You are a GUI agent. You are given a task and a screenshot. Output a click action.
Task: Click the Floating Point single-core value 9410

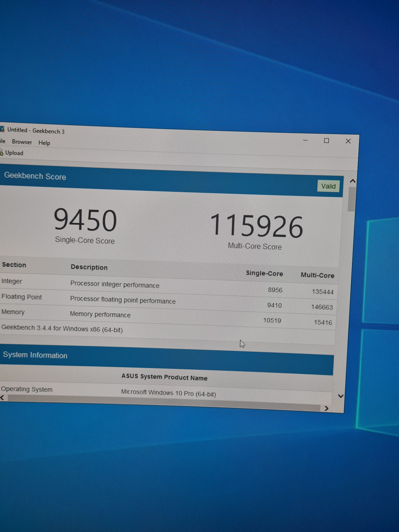pyautogui.click(x=274, y=305)
